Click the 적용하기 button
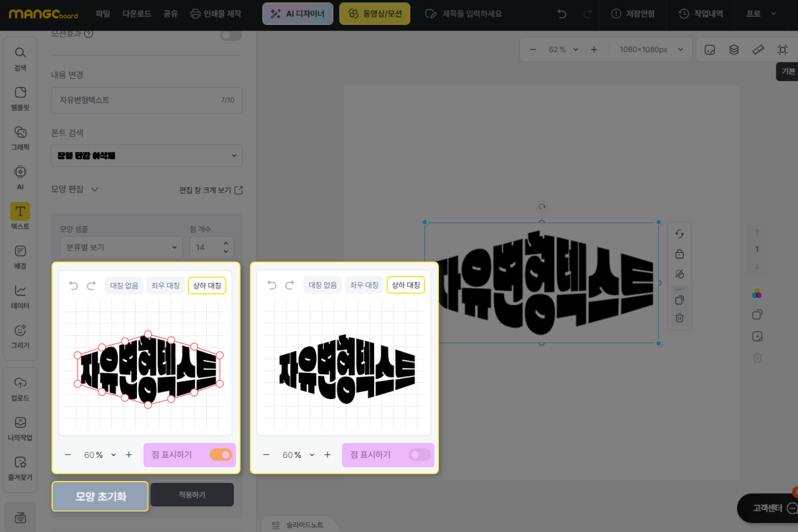798x532 pixels. (192, 495)
